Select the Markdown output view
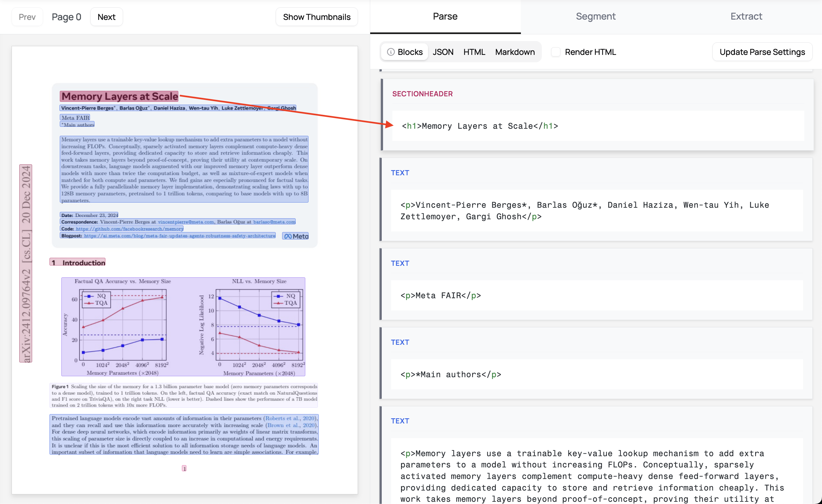 coord(515,52)
